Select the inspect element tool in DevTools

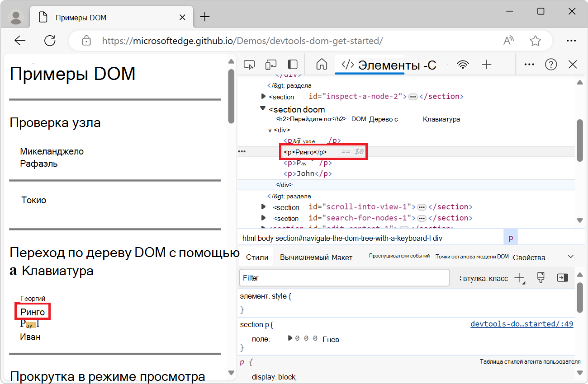[x=249, y=64]
